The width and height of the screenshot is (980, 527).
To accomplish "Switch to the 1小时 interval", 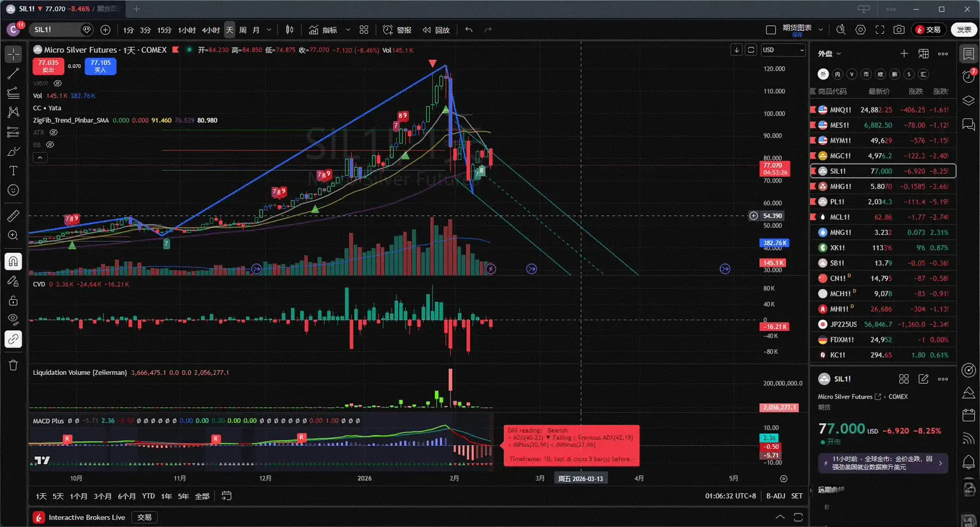I will pos(187,30).
